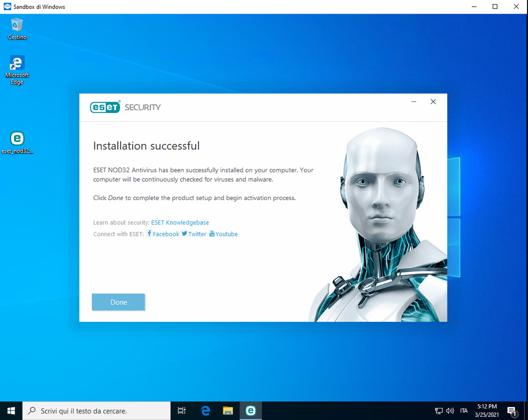Open the notification center icon

tap(512, 411)
